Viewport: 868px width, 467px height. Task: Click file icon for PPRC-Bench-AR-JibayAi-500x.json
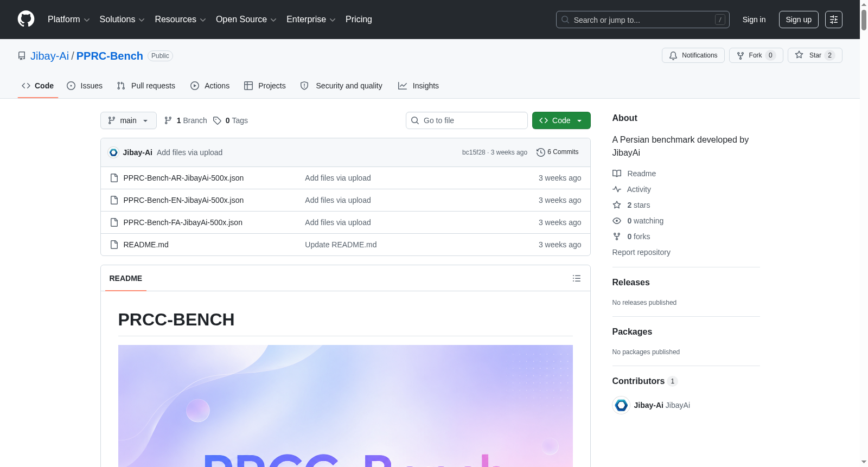(x=114, y=178)
